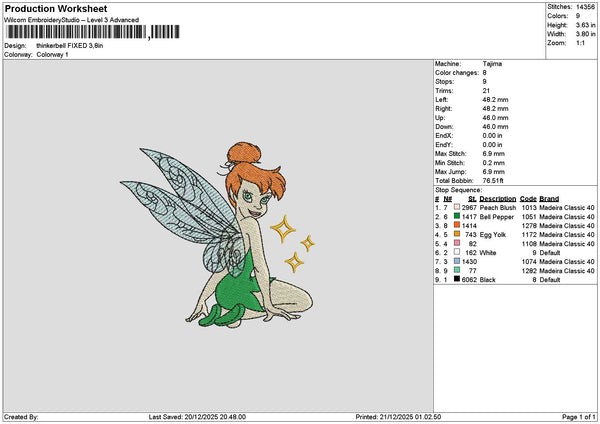Click the Max Stitch value '6.9 mm'
Image resolution: width=600 pixels, height=424 pixels.
click(494, 154)
